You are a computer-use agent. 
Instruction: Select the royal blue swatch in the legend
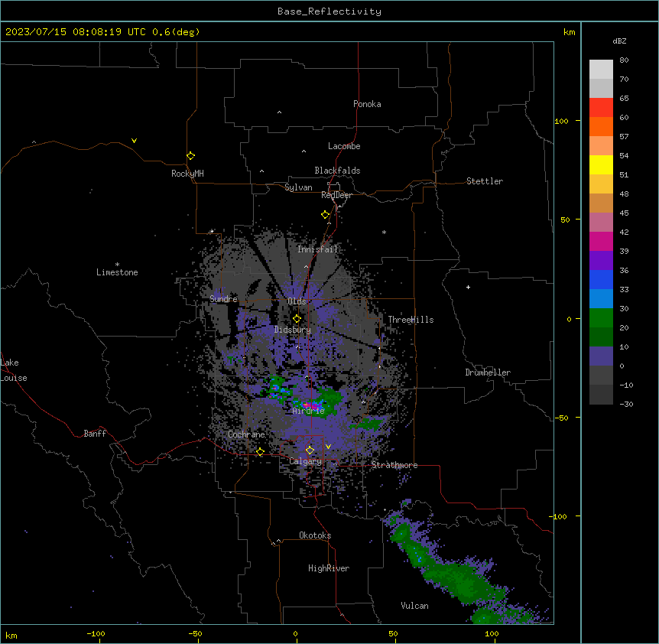(601, 279)
